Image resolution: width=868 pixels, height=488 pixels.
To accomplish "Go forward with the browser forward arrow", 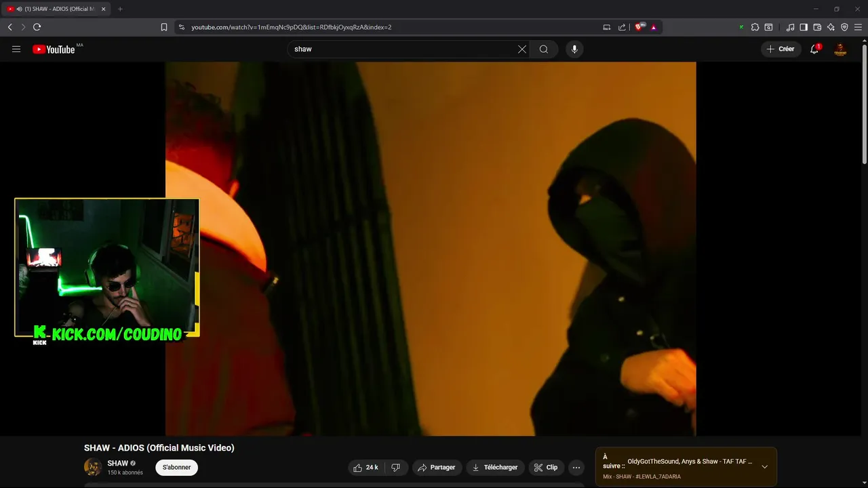I will [23, 27].
